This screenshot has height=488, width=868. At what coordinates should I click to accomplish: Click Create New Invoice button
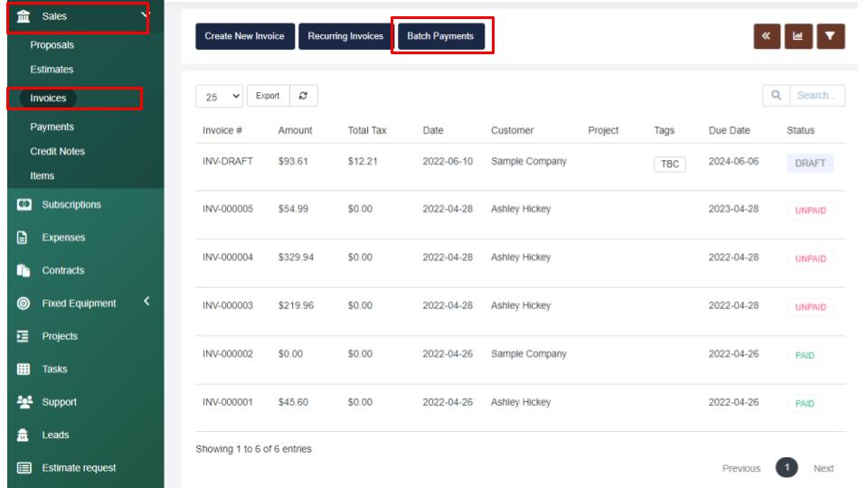tap(244, 36)
